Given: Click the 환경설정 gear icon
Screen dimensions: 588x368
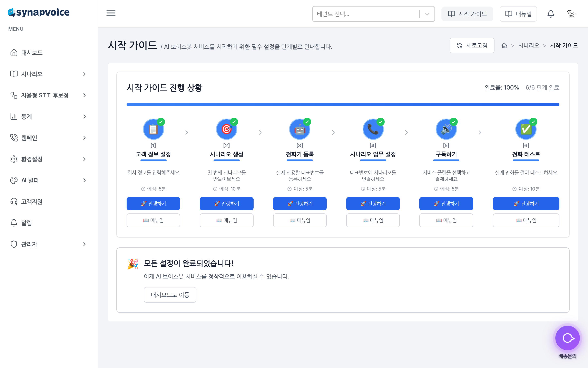Looking at the screenshot, I should pyautogui.click(x=14, y=159).
